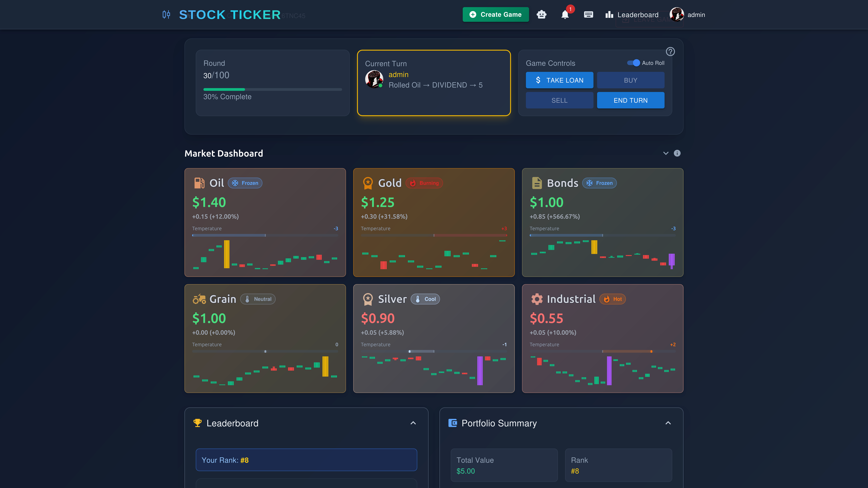Click the Total Value $5.00 card
Screen dimensions: 868x488
[504, 465]
